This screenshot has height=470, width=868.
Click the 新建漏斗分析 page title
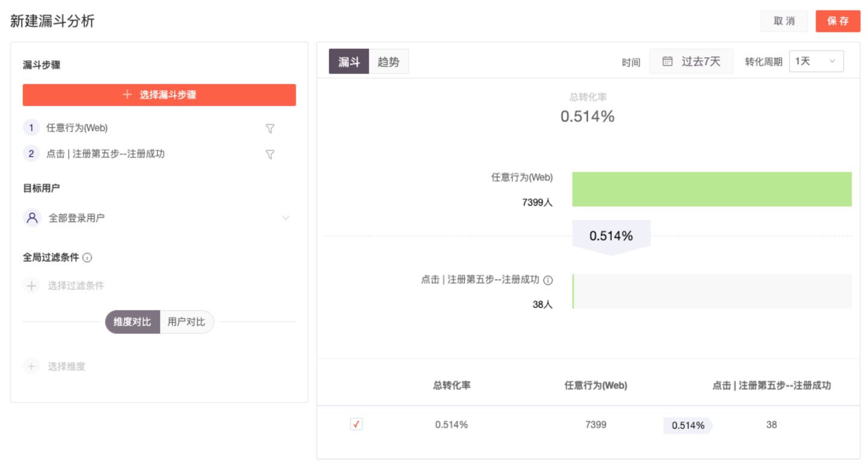click(x=52, y=21)
